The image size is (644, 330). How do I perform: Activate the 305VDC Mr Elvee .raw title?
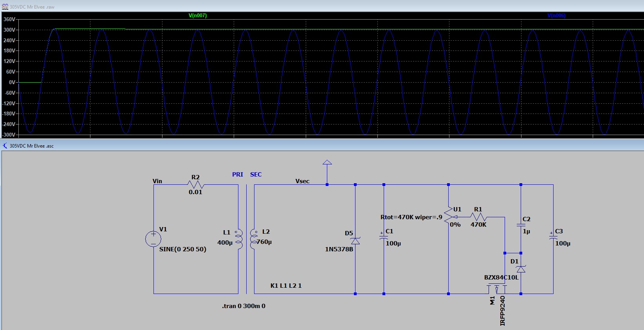tap(32, 7)
